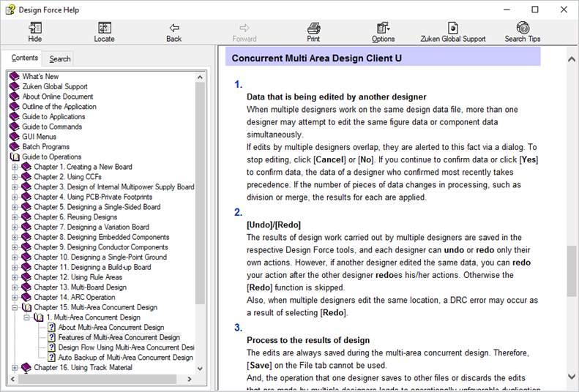579x392 pixels.
Task: Open Zuken Global Support from toolbar
Action: [453, 32]
